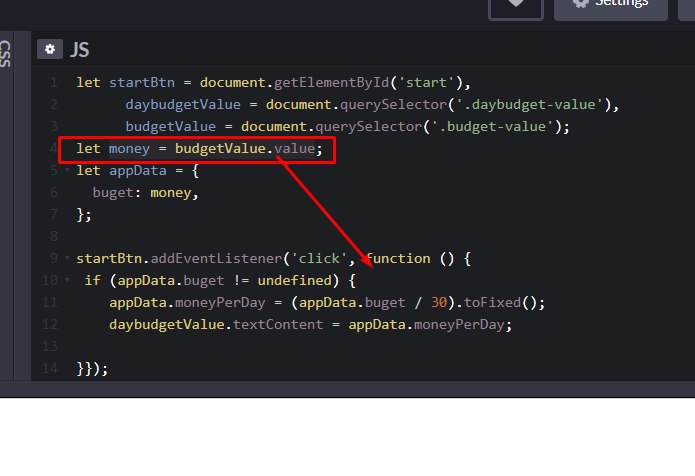695x476 pixels.
Task: Open the Settings button
Action: (x=611, y=7)
